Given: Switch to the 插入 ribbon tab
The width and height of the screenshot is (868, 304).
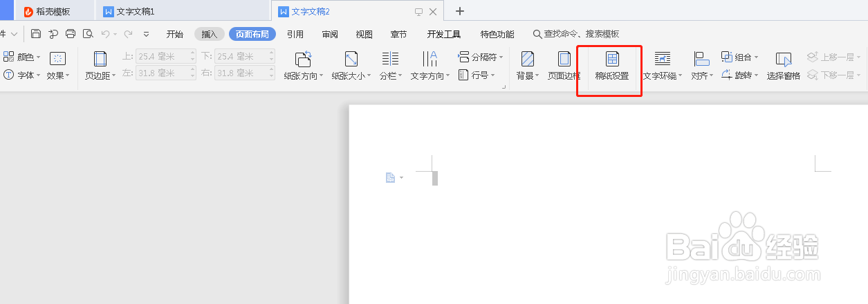Looking at the screenshot, I should (210, 34).
